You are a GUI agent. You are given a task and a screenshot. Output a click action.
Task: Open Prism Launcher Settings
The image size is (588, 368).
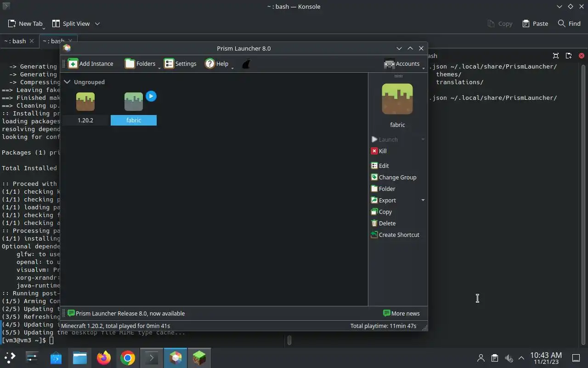(180, 64)
